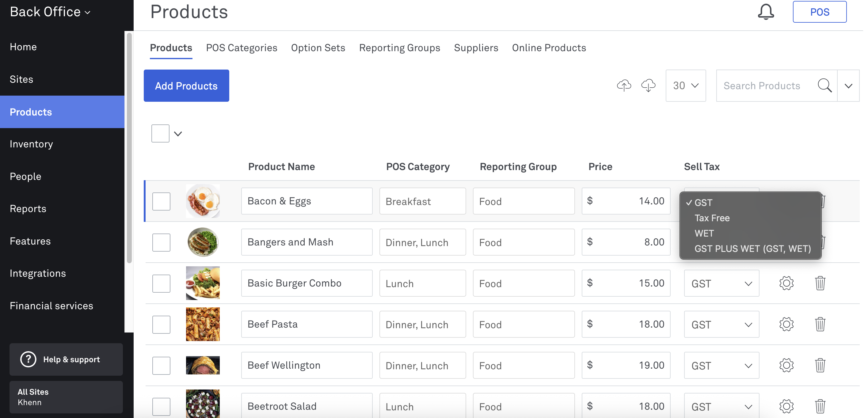Screen dimensions: 868x418
Task: Click the download cloud icon
Action: point(648,85)
